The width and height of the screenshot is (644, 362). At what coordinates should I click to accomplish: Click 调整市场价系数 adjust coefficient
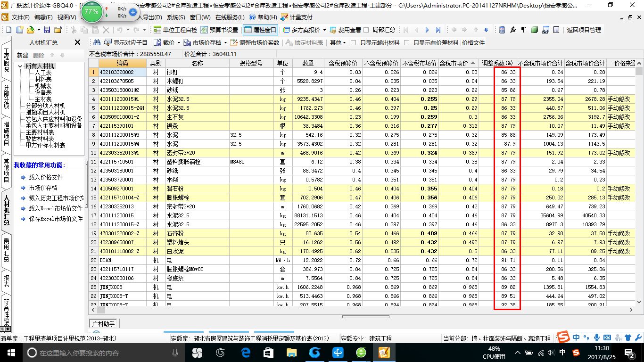255,42
